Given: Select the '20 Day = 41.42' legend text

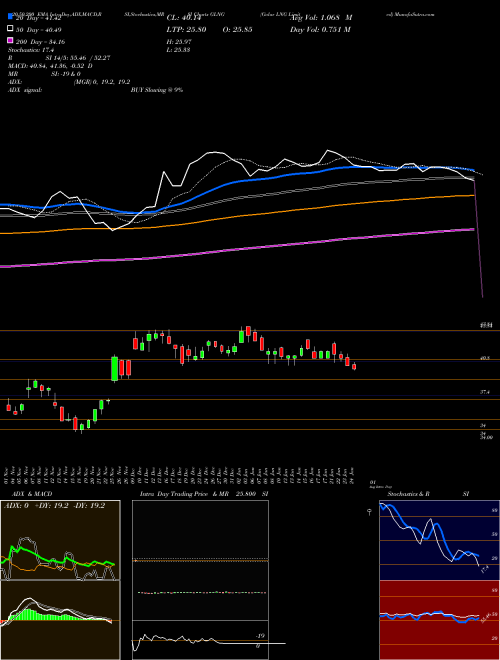Looking at the screenshot, I should 39,18.
